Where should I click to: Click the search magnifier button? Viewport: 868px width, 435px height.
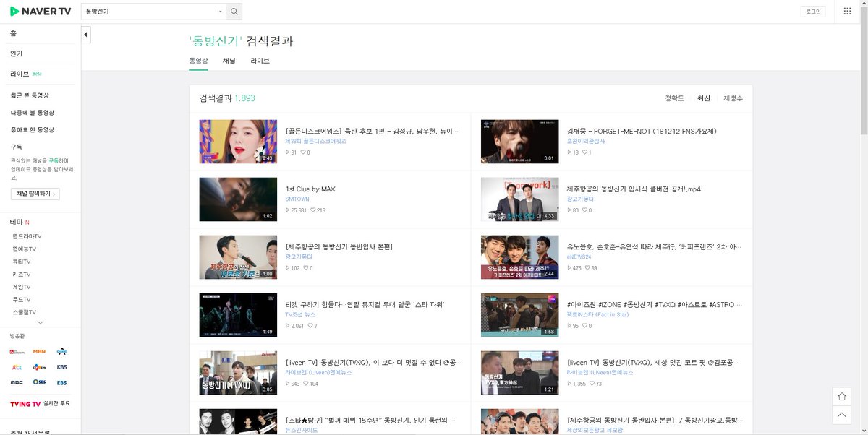pyautogui.click(x=234, y=12)
